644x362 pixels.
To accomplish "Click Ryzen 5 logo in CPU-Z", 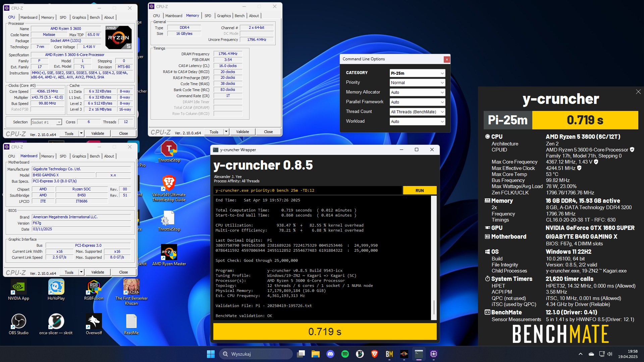I will [x=118, y=38].
